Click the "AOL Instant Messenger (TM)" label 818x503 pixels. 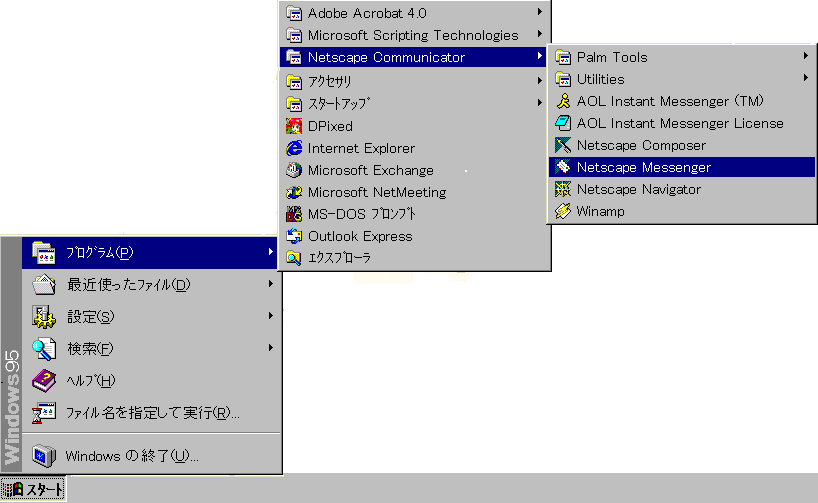tap(670, 101)
